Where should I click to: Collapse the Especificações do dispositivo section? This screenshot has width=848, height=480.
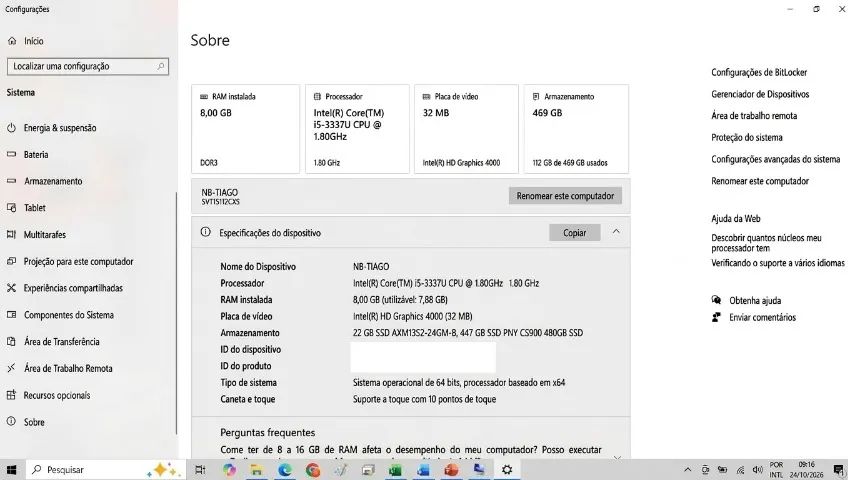[x=616, y=232]
